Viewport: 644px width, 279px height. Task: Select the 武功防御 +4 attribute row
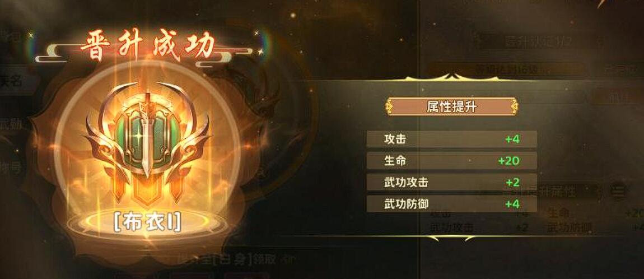tap(451, 203)
